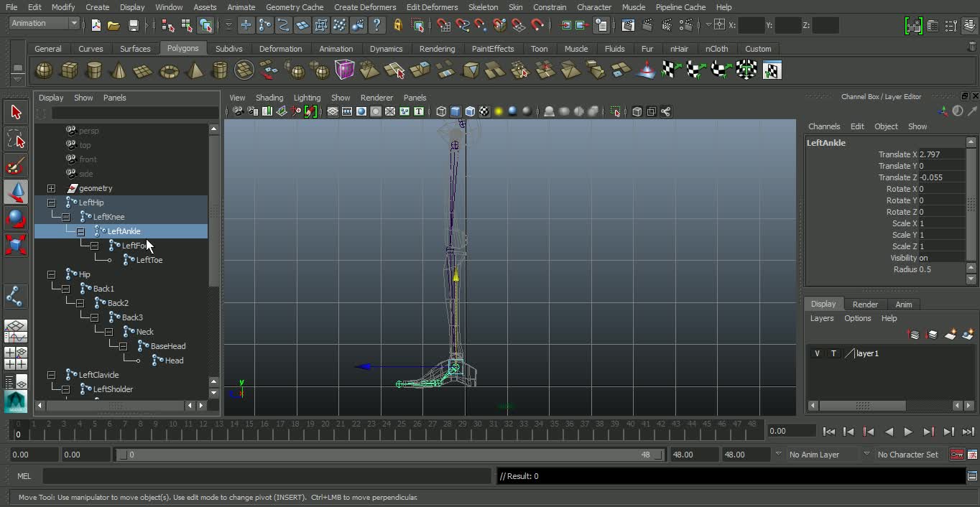Start IPR render from status line
980x507 pixels.
coord(667,25)
